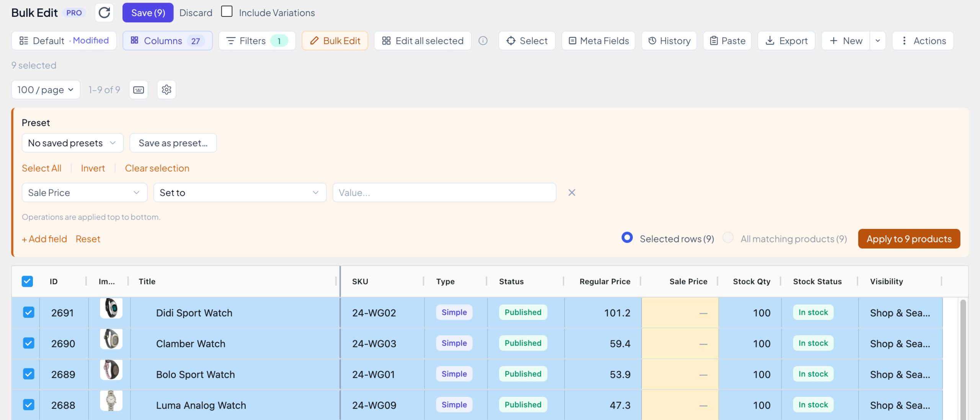Open the Sale Price field dropdown

[85, 193]
